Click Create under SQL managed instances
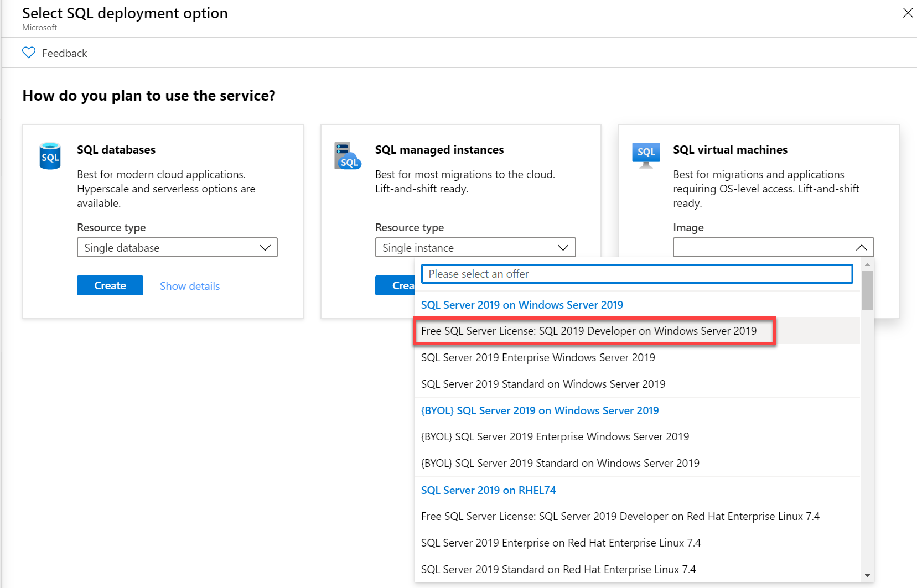The height and width of the screenshot is (588, 917). pyautogui.click(x=395, y=285)
